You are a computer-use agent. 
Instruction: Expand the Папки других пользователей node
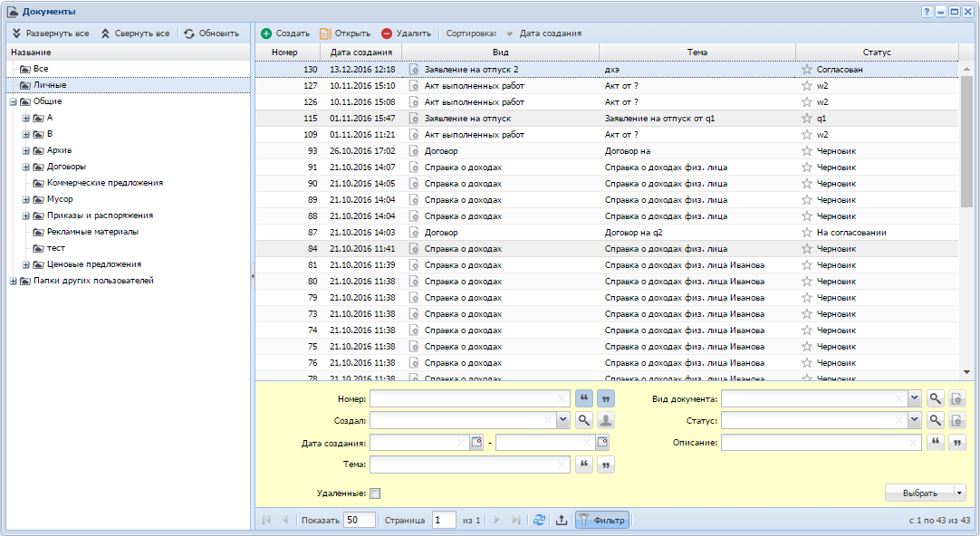13,281
